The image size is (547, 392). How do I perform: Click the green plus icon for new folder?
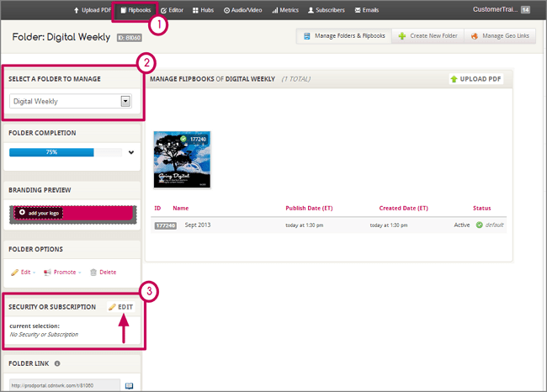[402, 36]
